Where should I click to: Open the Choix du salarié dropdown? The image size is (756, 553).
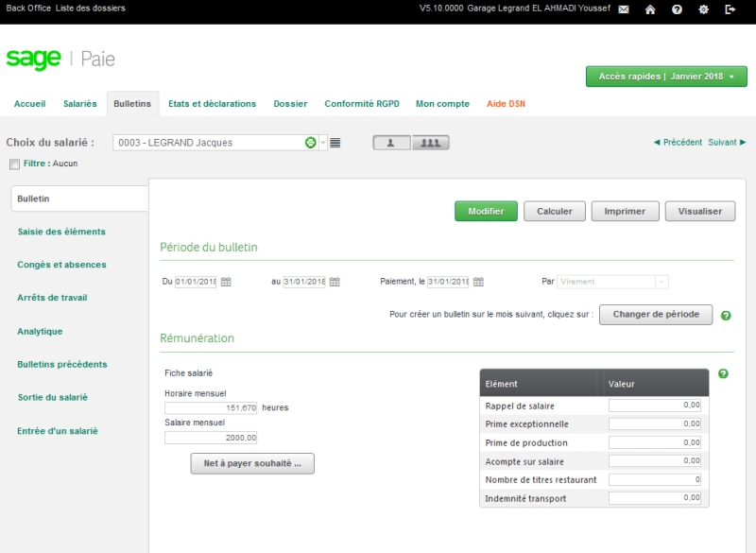[x=322, y=143]
